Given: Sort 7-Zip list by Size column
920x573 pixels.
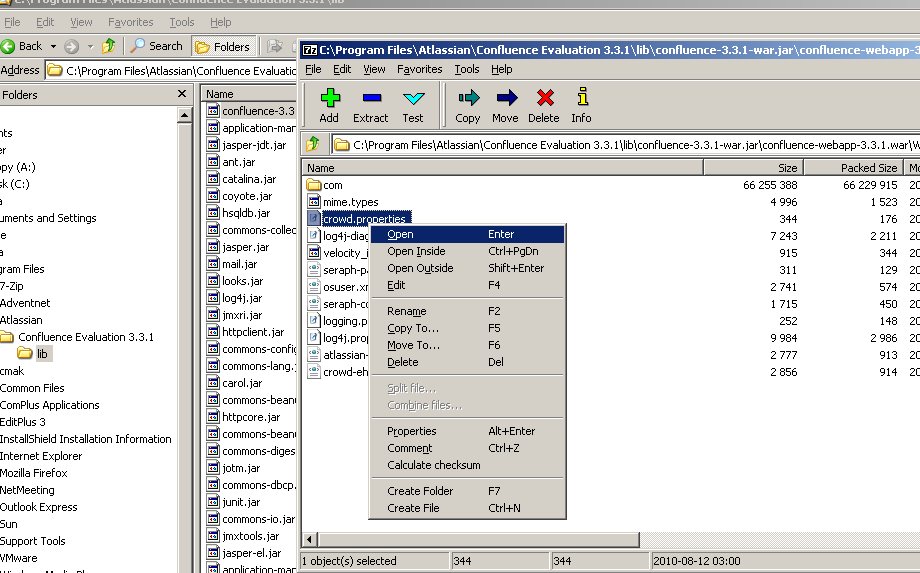Looking at the screenshot, I should point(753,168).
